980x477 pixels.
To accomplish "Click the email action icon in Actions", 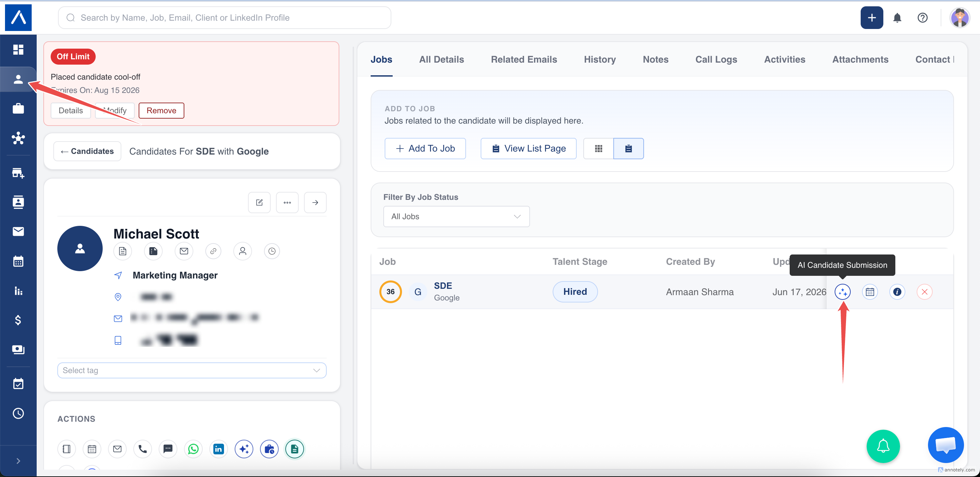I will (x=117, y=449).
